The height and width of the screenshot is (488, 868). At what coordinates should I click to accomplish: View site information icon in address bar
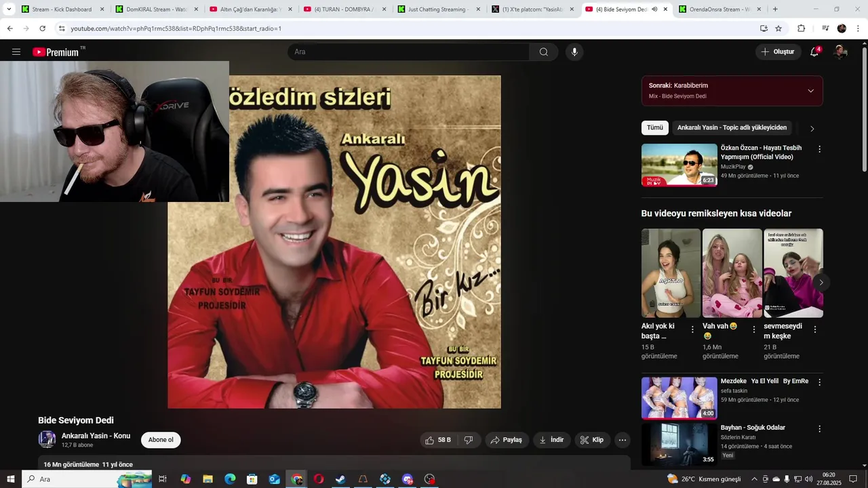[x=62, y=28]
